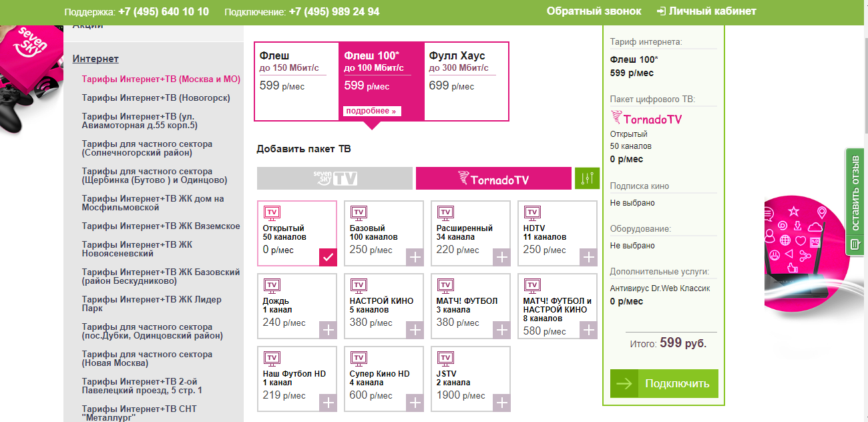868x422 pixels.
Task: Click the TV icon on JSTV card
Action: 445,359
